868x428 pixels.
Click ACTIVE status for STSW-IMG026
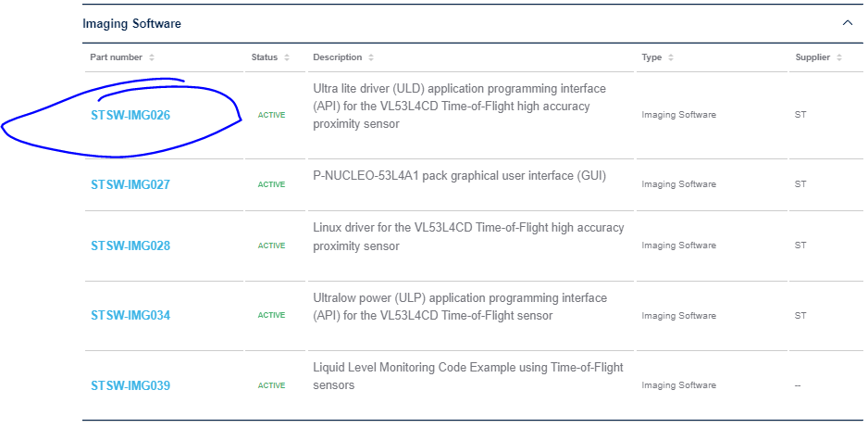[x=271, y=115]
